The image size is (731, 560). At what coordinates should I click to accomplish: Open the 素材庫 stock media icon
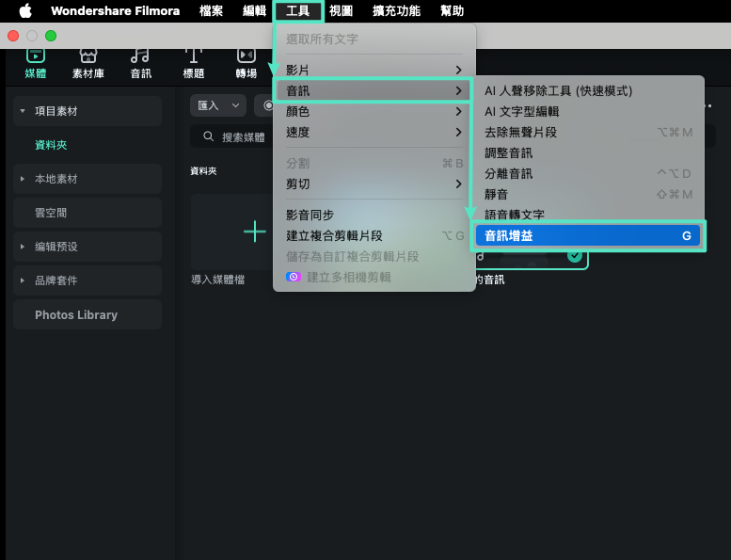[88, 56]
